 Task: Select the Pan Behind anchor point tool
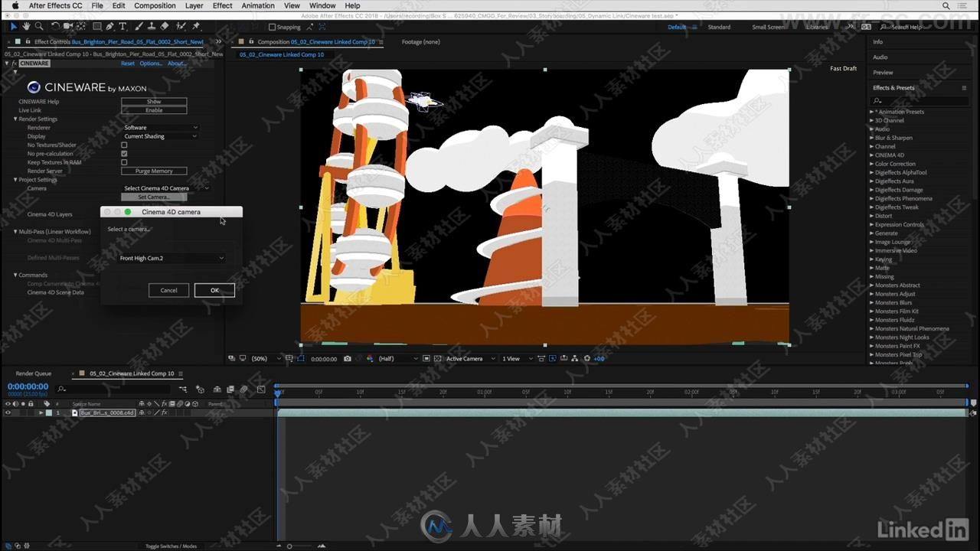click(81, 26)
